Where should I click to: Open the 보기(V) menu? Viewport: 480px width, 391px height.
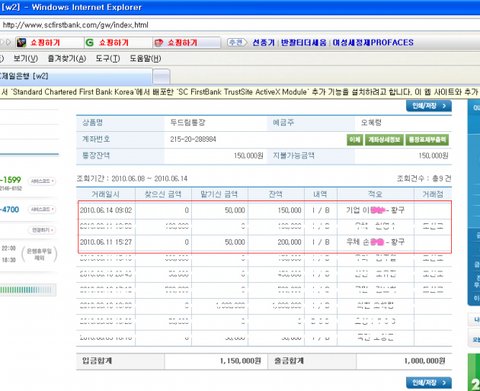pyautogui.click(x=25, y=59)
